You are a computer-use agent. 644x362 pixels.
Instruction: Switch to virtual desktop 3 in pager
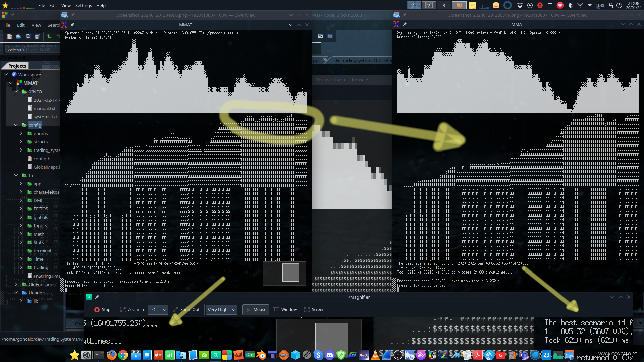[x=444, y=5]
